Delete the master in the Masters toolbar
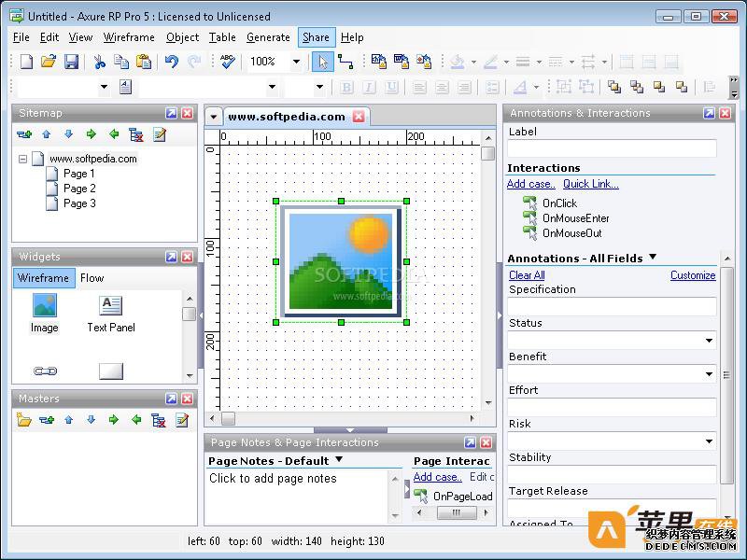Viewport: 747px width, 560px height. (x=158, y=420)
